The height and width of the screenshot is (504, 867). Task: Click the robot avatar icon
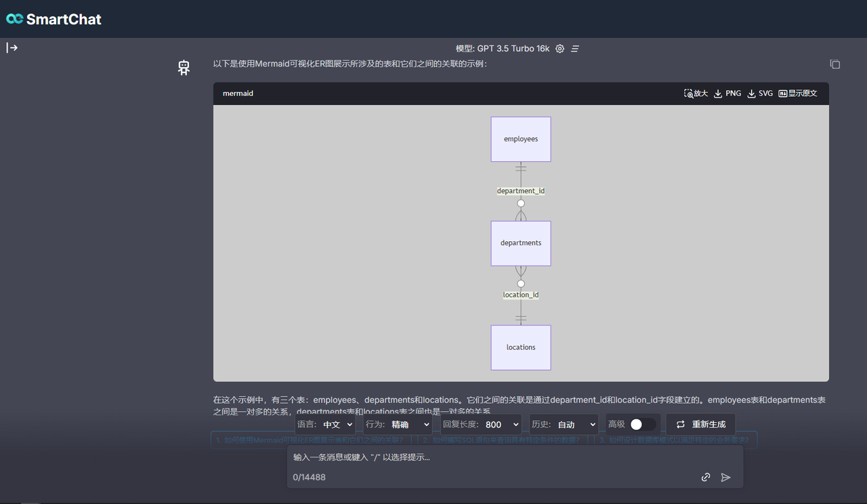click(184, 67)
